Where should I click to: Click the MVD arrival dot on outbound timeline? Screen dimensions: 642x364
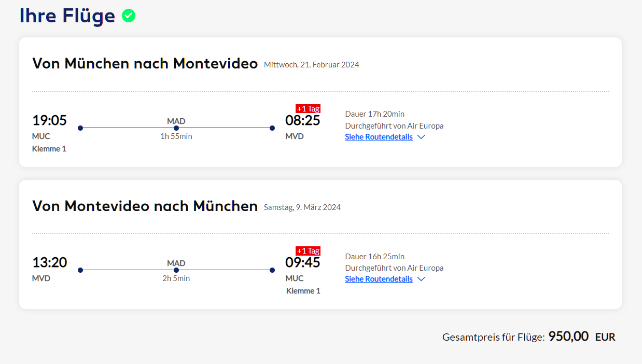pyautogui.click(x=272, y=128)
